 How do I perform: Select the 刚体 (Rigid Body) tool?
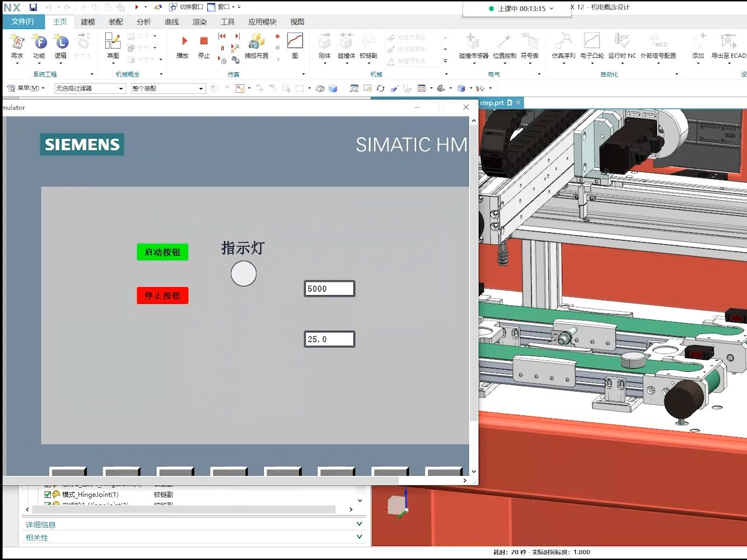(324, 47)
